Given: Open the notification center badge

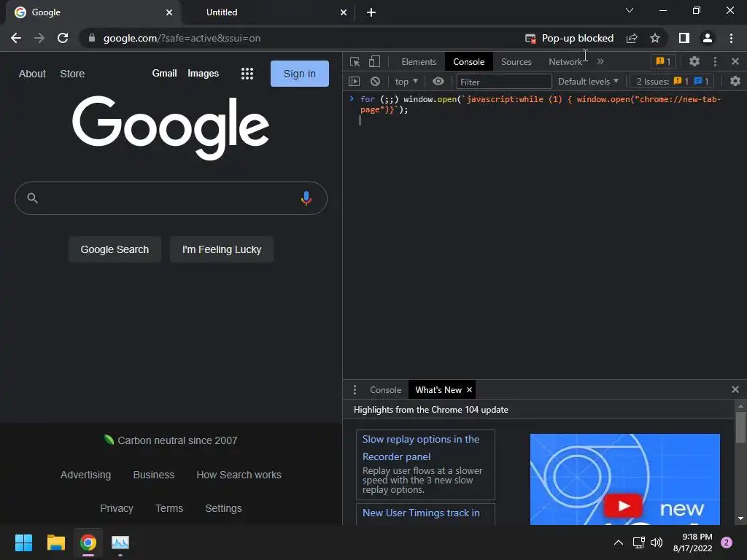Looking at the screenshot, I should 726,542.
